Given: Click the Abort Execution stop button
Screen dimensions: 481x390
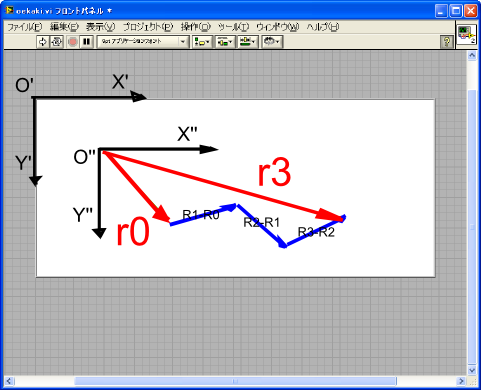Looking at the screenshot, I should [x=73, y=42].
